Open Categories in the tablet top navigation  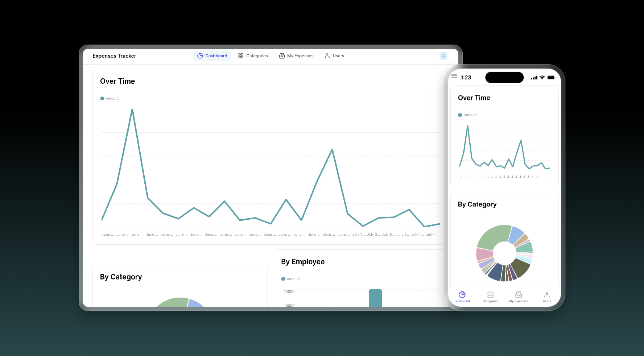(253, 56)
